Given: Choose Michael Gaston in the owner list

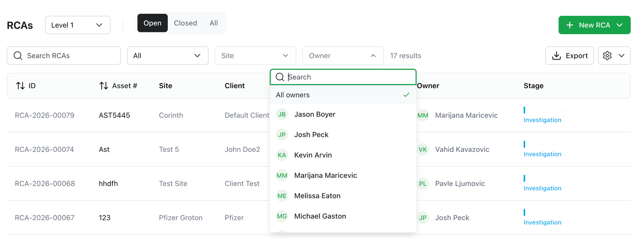Looking at the screenshot, I should click(343, 216).
